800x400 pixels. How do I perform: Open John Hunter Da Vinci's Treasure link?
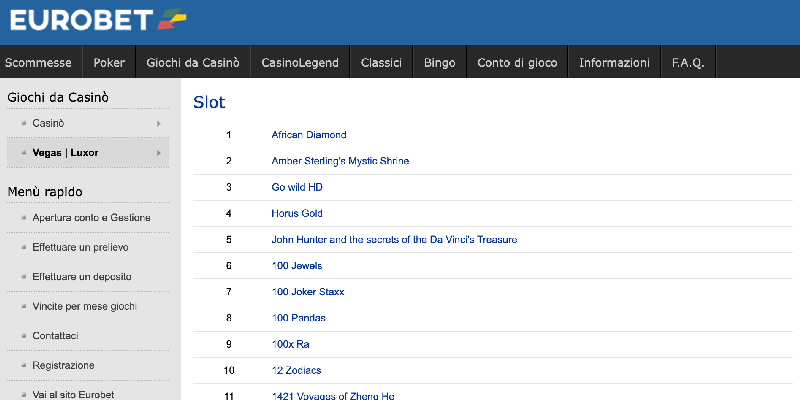[394, 239]
